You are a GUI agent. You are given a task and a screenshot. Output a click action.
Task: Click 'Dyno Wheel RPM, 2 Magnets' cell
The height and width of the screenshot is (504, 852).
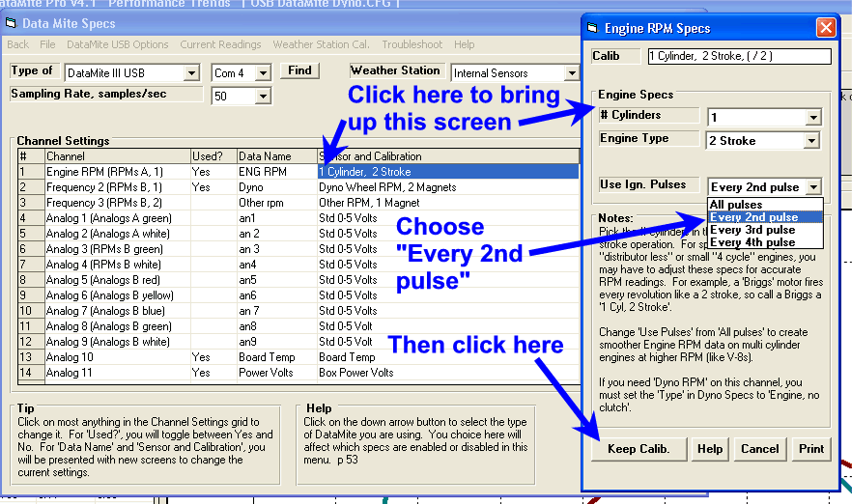(448, 187)
